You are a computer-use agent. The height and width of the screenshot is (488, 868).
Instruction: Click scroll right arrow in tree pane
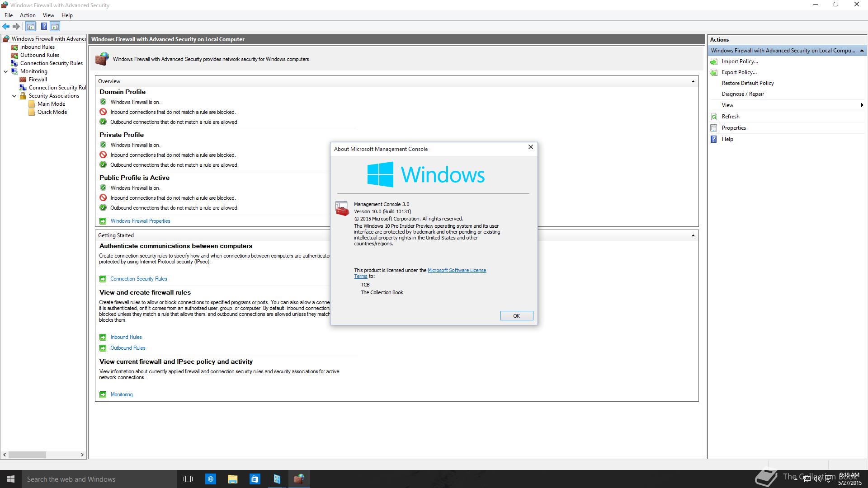[82, 455]
